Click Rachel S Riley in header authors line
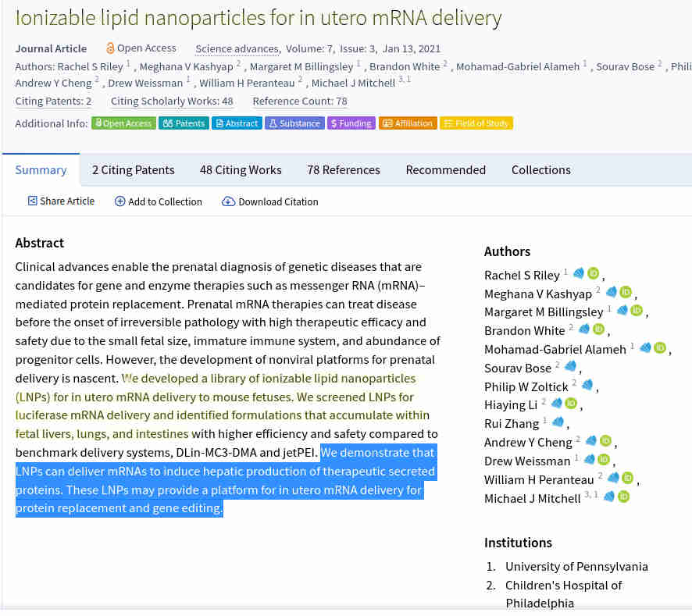 coord(90,66)
